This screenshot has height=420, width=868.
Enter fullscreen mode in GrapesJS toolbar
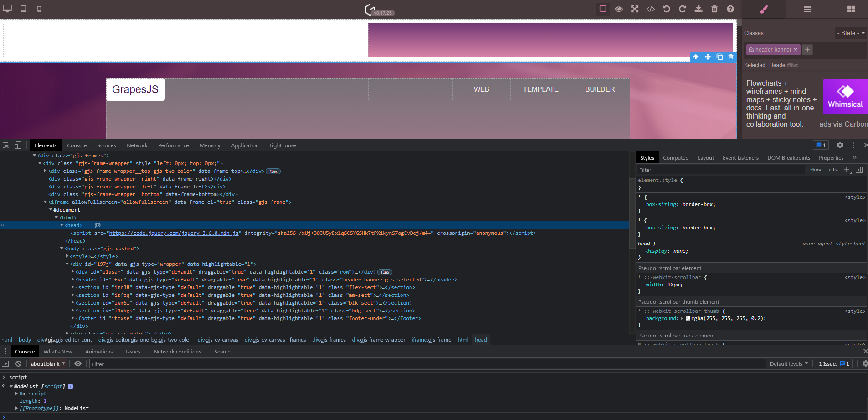(x=635, y=9)
